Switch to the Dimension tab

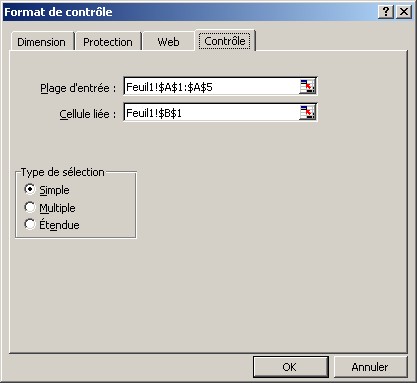pyautogui.click(x=42, y=42)
